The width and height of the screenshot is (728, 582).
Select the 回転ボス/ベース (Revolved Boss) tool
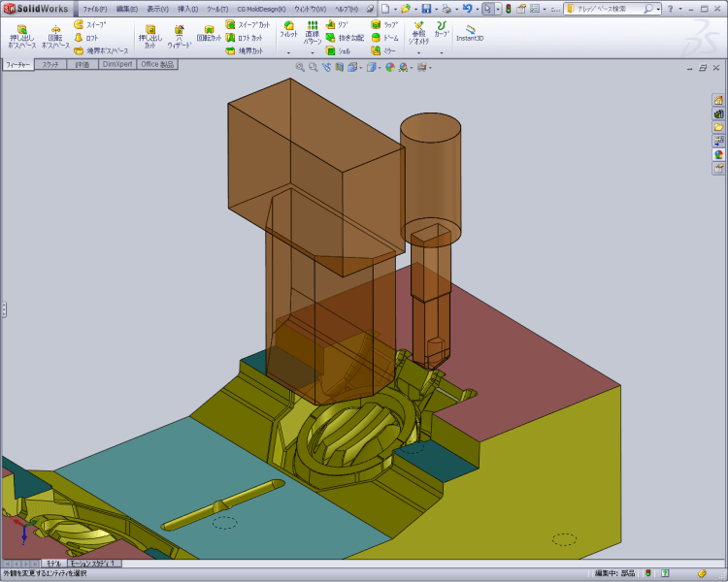click(x=55, y=36)
